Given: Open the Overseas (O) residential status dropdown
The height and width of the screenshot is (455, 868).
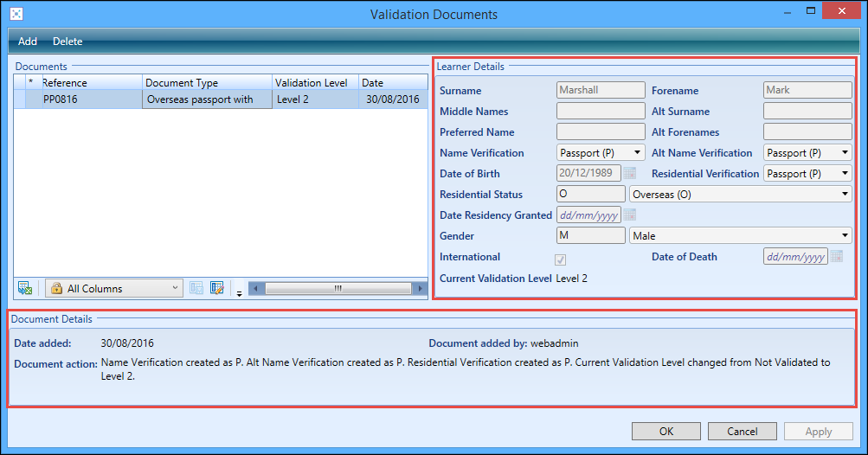Looking at the screenshot, I should [740, 195].
